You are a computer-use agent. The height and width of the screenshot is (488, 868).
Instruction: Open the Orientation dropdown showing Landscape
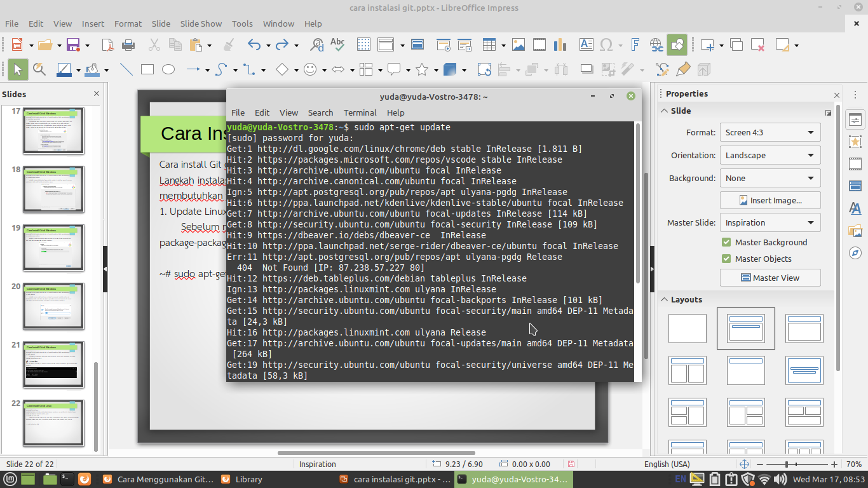pyautogui.click(x=770, y=155)
